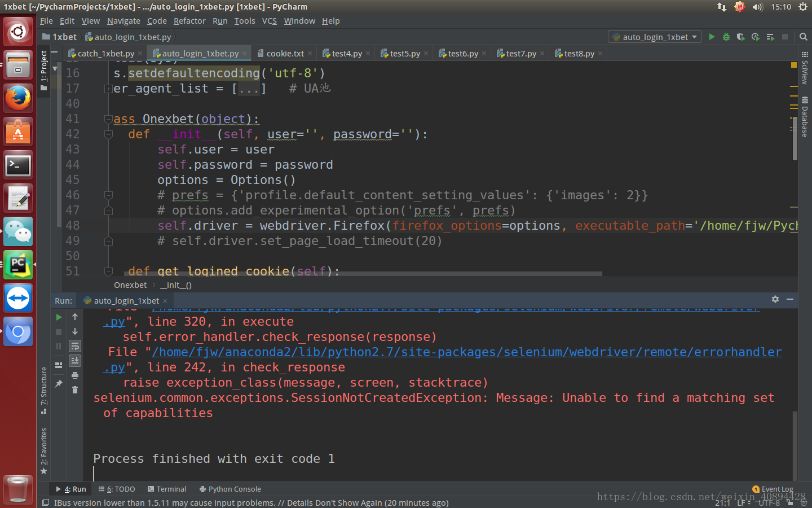Run with coverage using the shield icon

[740, 36]
